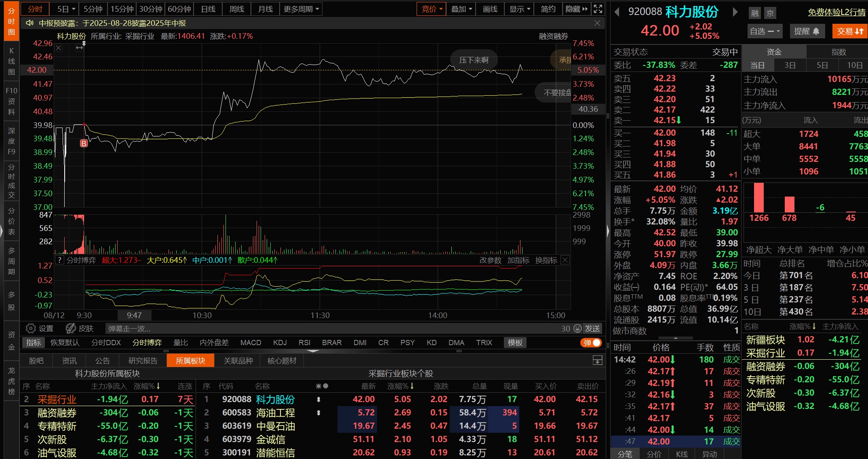Select MACD indicator

251,342
